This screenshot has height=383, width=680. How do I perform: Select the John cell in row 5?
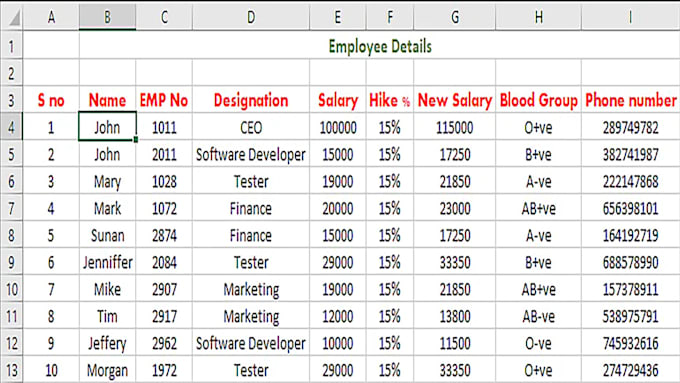pos(107,154)
